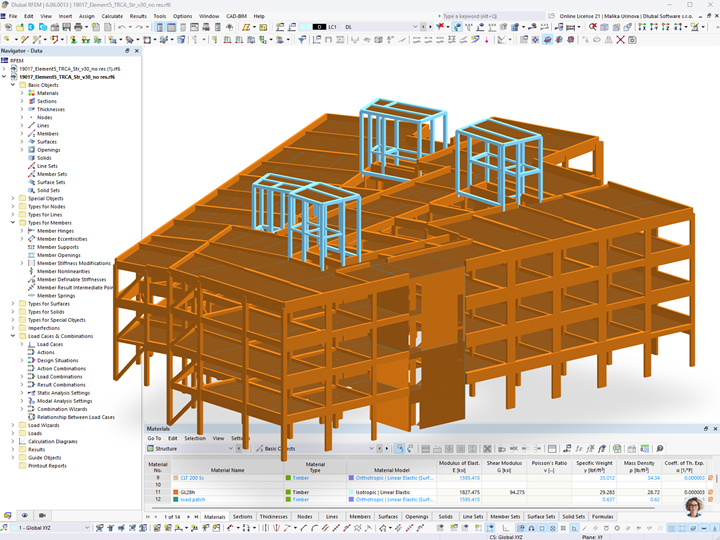This screenshot has height=540, width=720.
Task: Select the Member Eccentricities tree item
Action: point(62,239)
